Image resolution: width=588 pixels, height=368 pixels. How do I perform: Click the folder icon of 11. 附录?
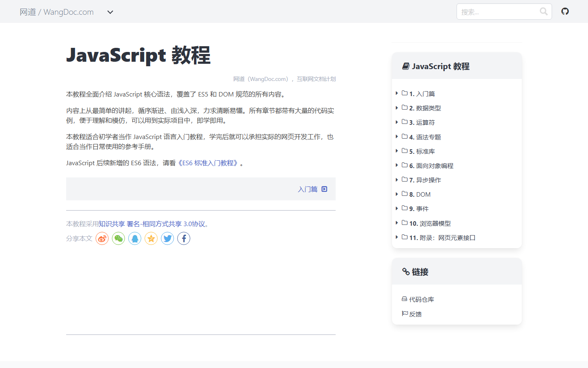tap(405, 237)
